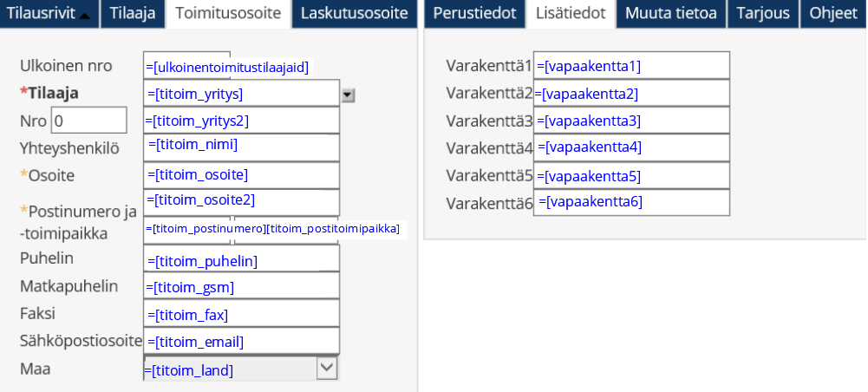Switch to the Tilaaja tab
The width and height of the screenshot is (868, 392).
[x=133, y=14]
